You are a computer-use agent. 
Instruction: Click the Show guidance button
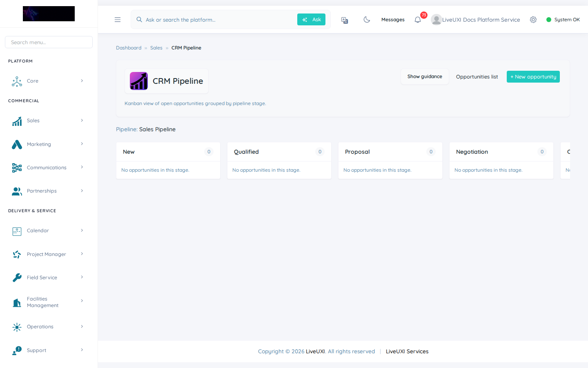click(x=425, y=76)
